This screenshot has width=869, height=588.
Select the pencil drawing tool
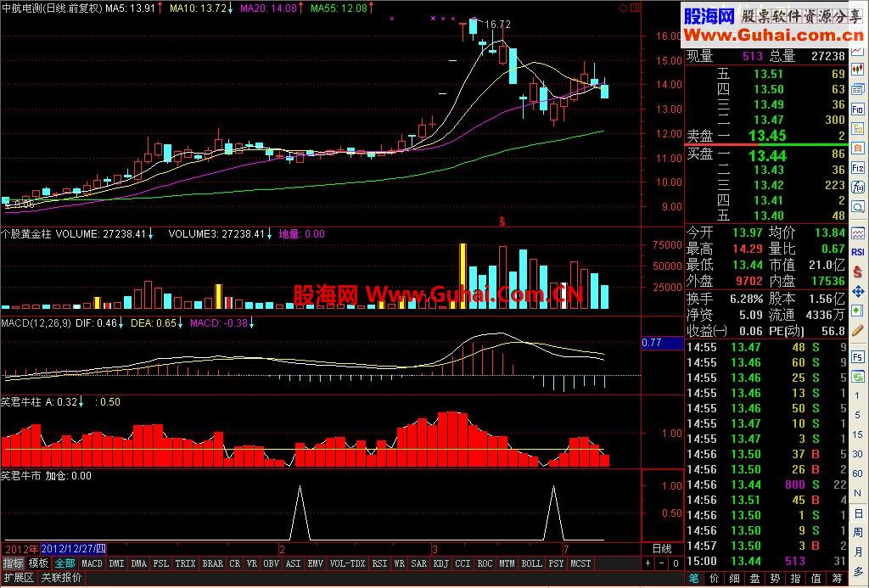coord(857,330)
